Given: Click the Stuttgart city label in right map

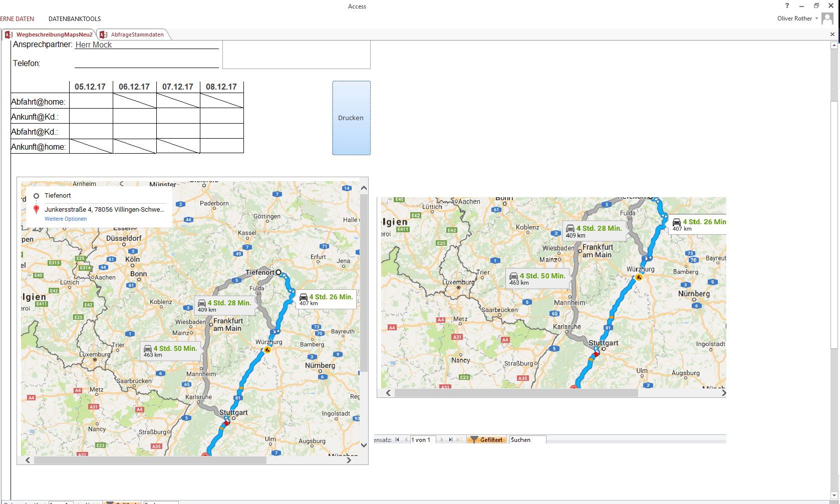Looking at the screenshot, I should tap(603, 343).
